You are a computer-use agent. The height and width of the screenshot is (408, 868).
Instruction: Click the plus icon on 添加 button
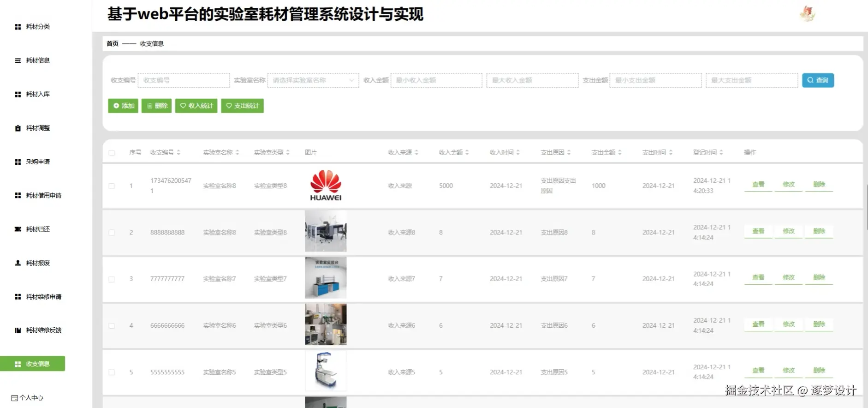[116, 106]
